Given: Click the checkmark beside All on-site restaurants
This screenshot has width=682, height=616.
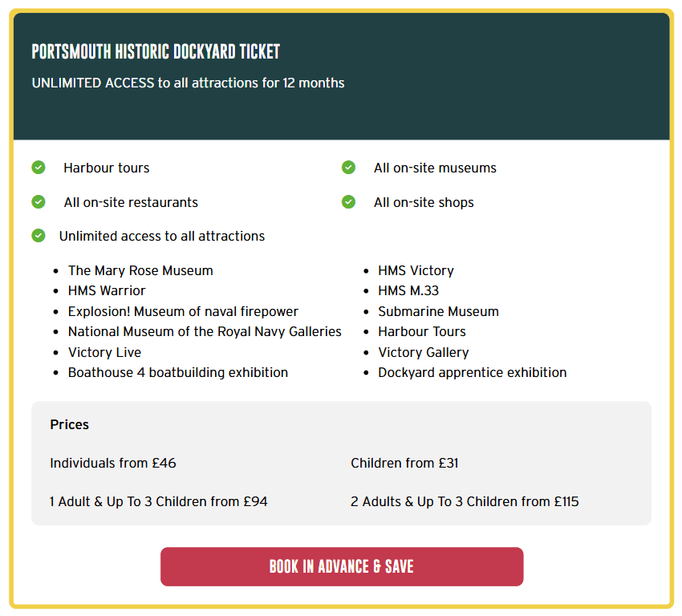Looking at the screenshot, I should [x=39, y=202].
